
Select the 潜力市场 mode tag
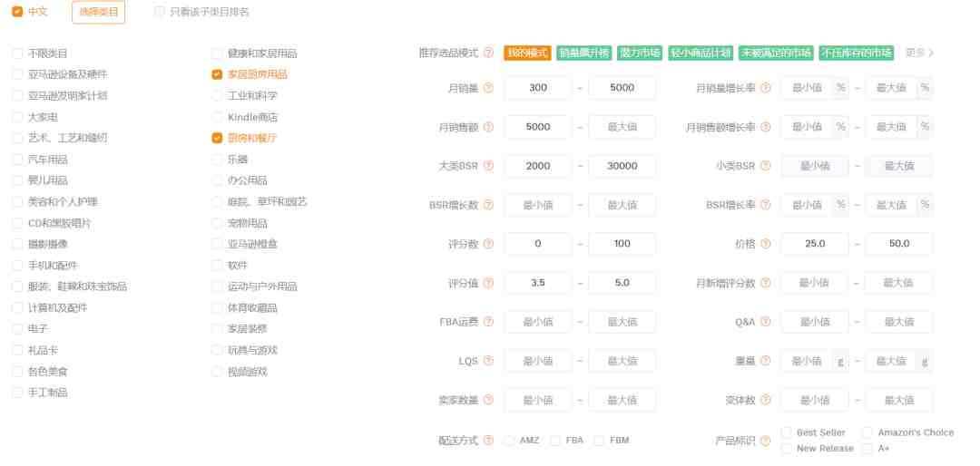tap(640, 53)
